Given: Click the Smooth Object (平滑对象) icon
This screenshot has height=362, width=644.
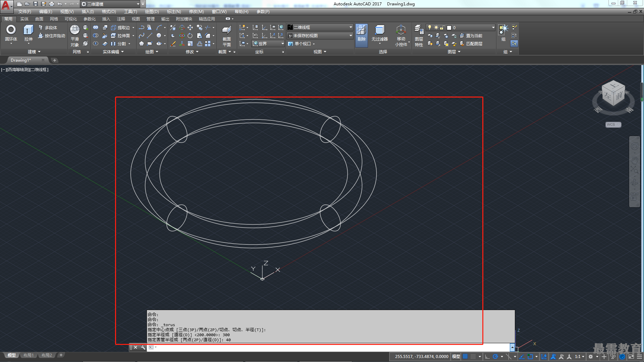Looking at the screenshot, I should point(74,36).
